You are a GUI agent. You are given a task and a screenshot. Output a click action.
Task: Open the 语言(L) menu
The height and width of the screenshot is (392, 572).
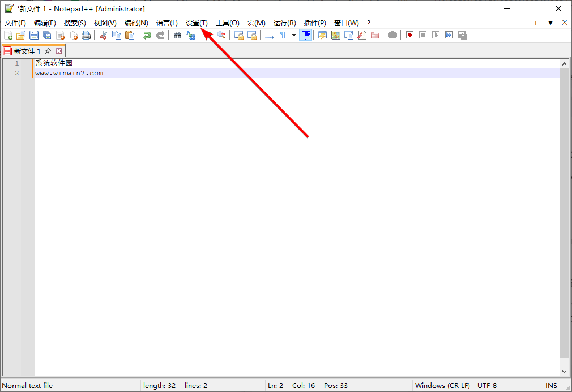(x=167, y=23)
